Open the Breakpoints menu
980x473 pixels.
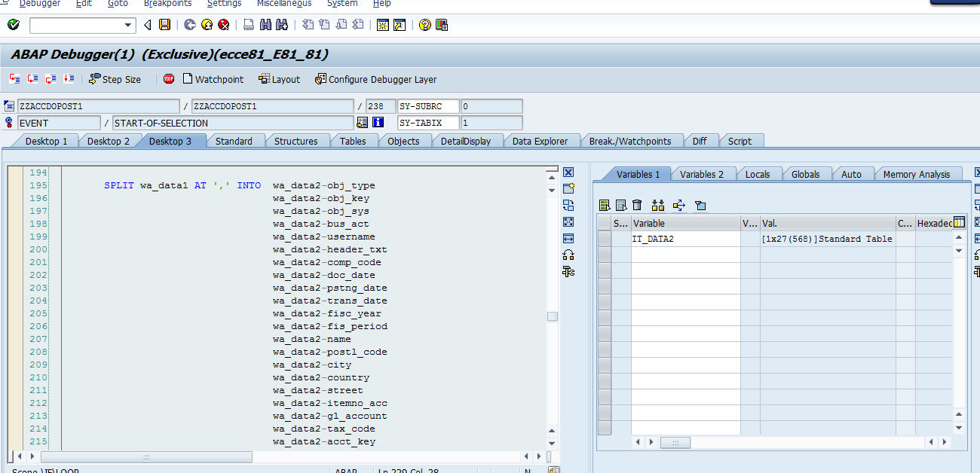tap(167, 3)
